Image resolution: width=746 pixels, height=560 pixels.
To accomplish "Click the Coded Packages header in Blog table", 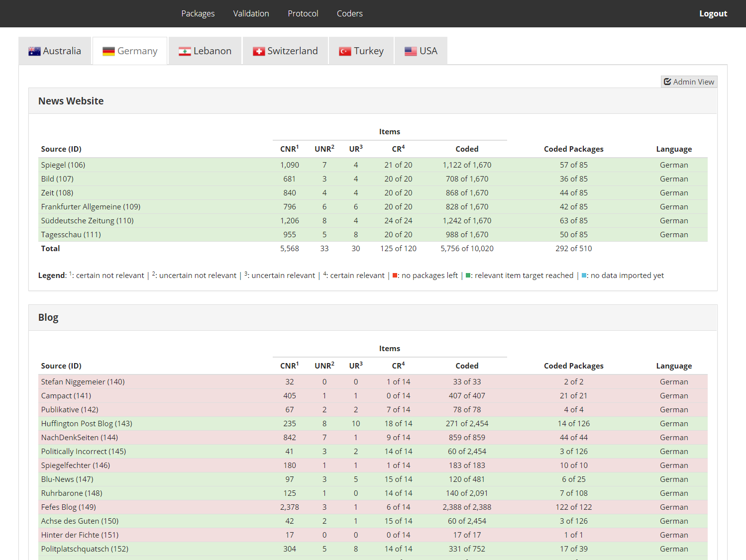I will [573, 366].
